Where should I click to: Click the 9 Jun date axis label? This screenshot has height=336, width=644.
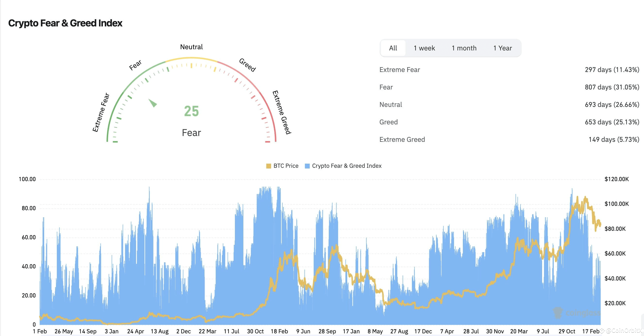[x=303, y=331]
